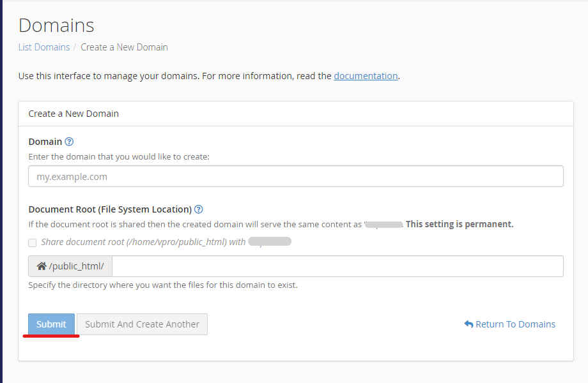Click the document root directory text field
This screenshot has width=588, height=383.
tap(337, 266)
